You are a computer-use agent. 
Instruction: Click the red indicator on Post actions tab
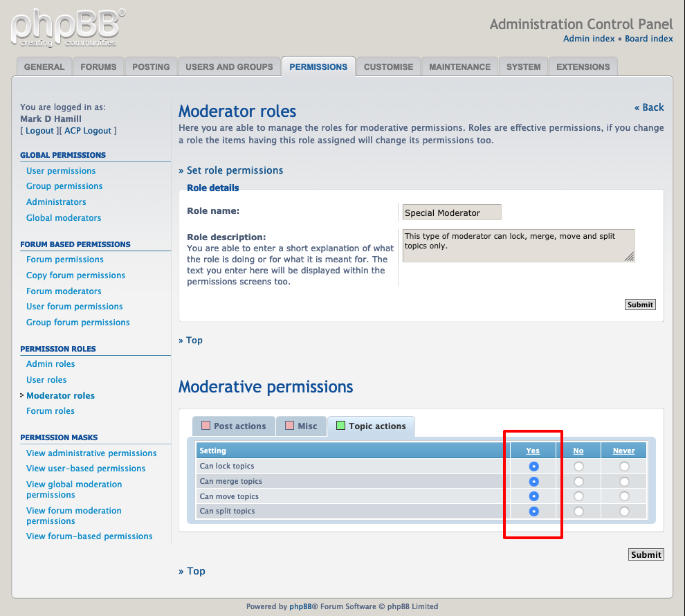pos(205,426)
